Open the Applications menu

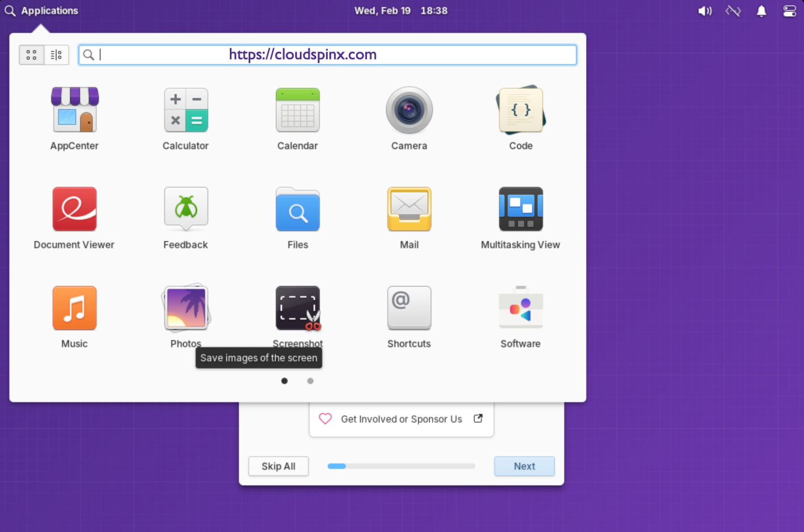coord(41,10)
